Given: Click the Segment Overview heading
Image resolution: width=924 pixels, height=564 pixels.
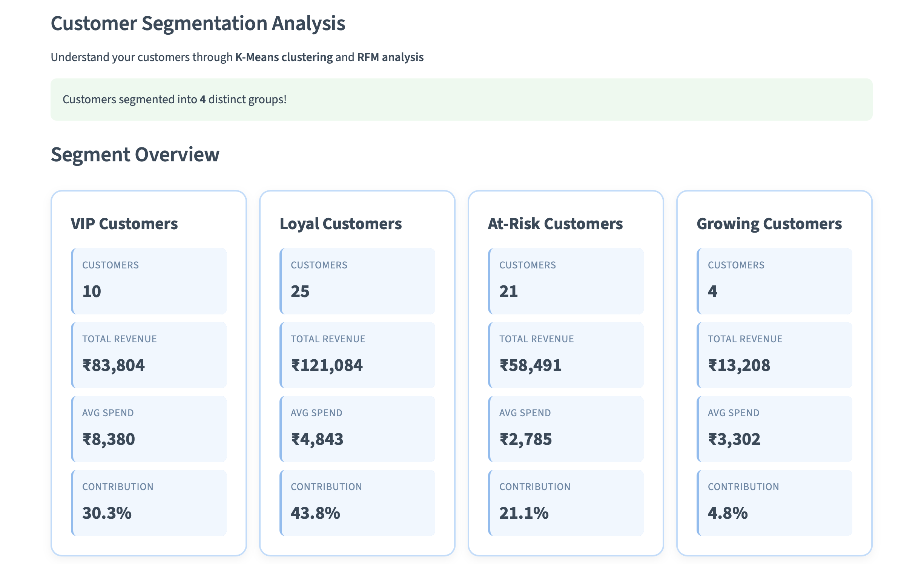Looking at the screenshot, I should click(x=135, y=155).
